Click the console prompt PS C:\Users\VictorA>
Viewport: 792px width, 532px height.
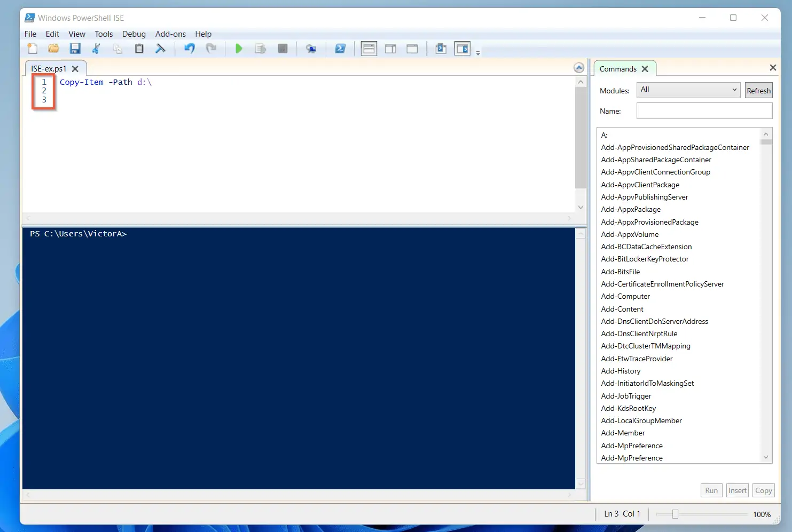click(x=78, y=234)
